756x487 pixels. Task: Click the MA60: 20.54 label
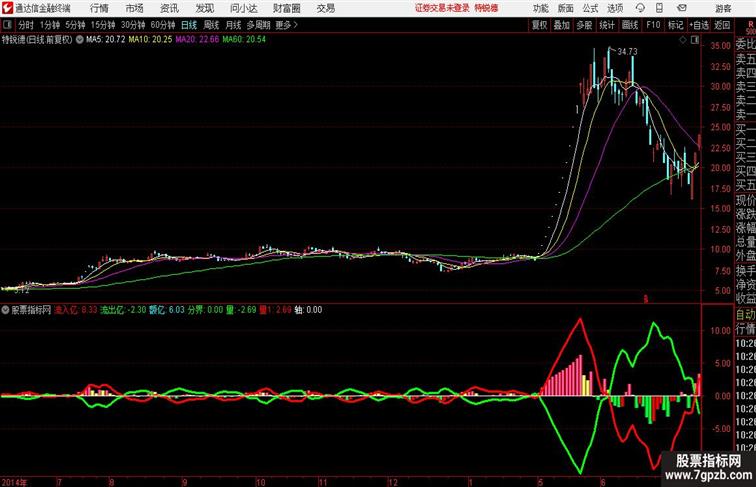(x=244, y=40)
